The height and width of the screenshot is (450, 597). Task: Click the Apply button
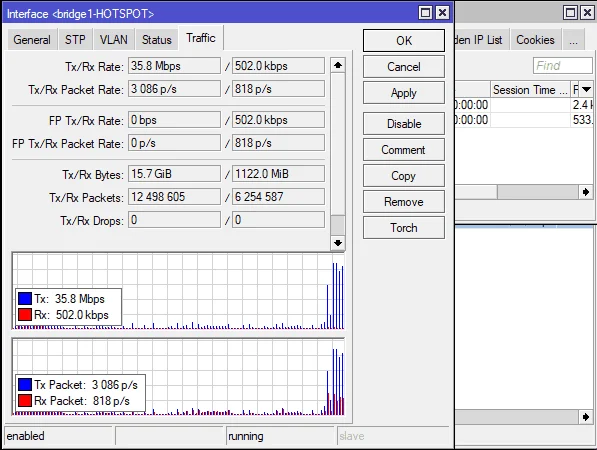(404, 93)
